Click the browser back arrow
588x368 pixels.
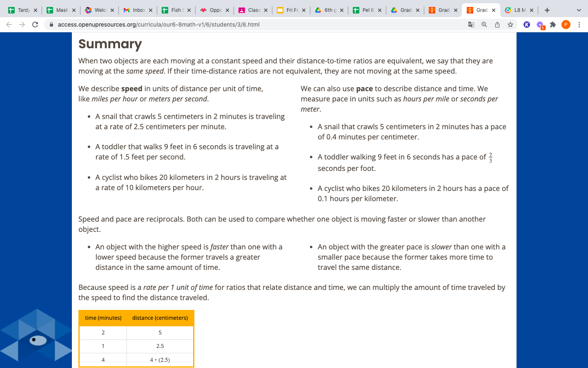(x=9, y=25)
